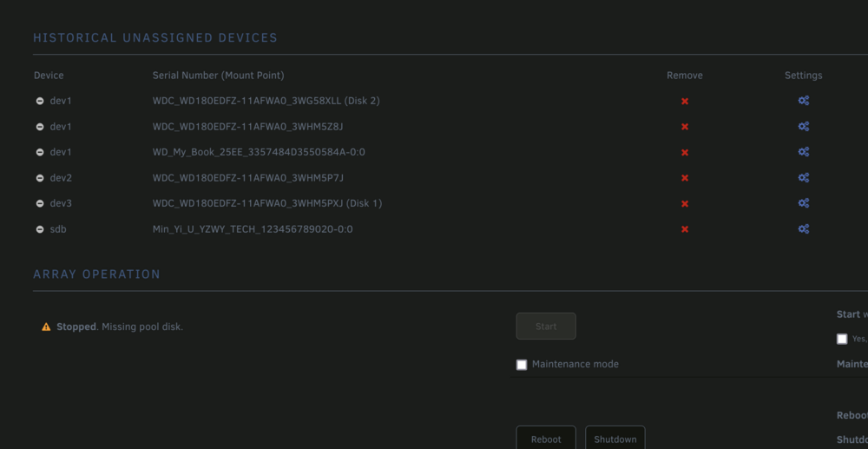
Task: Click the dev2 device name
Action: pyautogui.click(x=61, y=178)
